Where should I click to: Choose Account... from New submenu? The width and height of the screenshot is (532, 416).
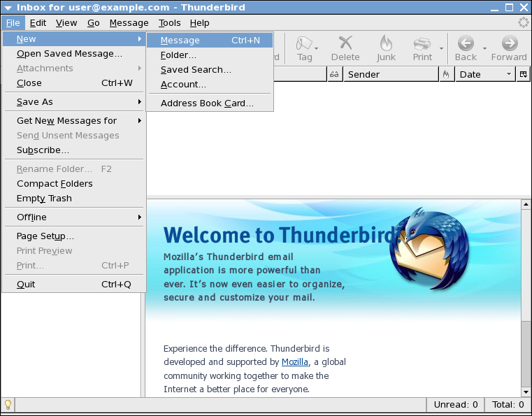pyautogui.click(x=210, y=84)
